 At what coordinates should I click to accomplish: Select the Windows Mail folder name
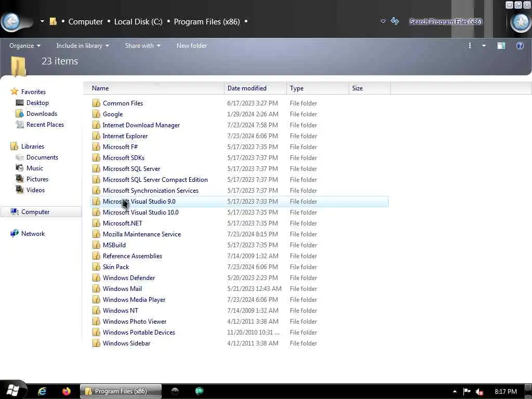[x=122, y=289]
